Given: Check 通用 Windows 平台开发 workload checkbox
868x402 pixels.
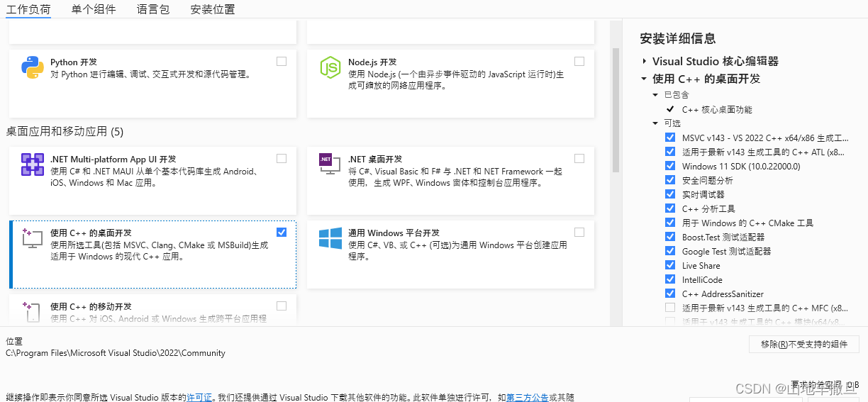Looking at the screenshot, I should (x=579, y=233).
